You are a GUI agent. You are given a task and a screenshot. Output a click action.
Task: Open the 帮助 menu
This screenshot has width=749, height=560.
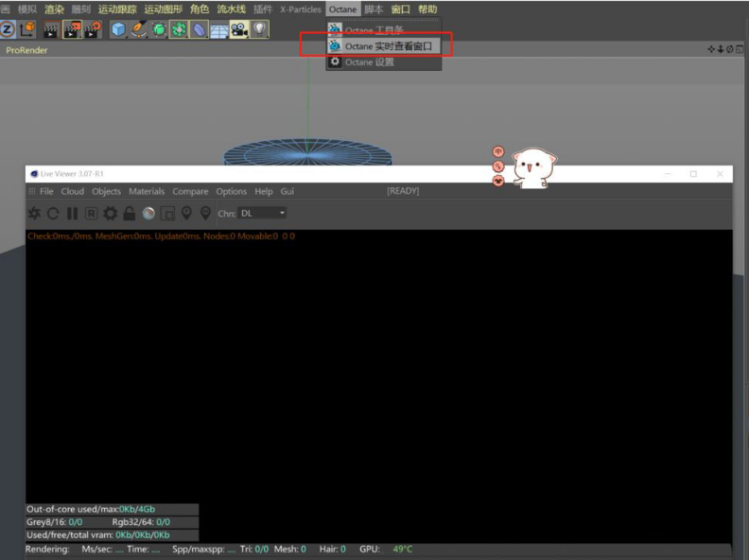tap(427, 9)
